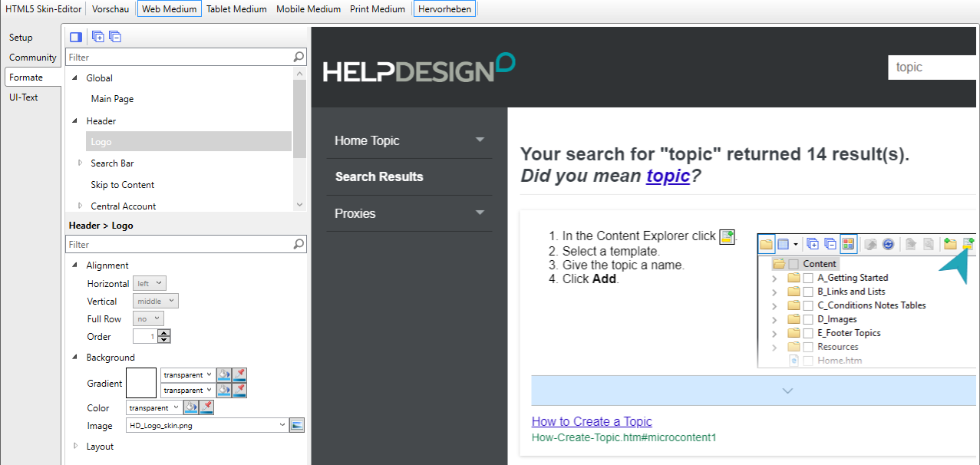Expand the Search Bar tree node
The height and width of the screenshot is (465, 980).
coord(81,163)
